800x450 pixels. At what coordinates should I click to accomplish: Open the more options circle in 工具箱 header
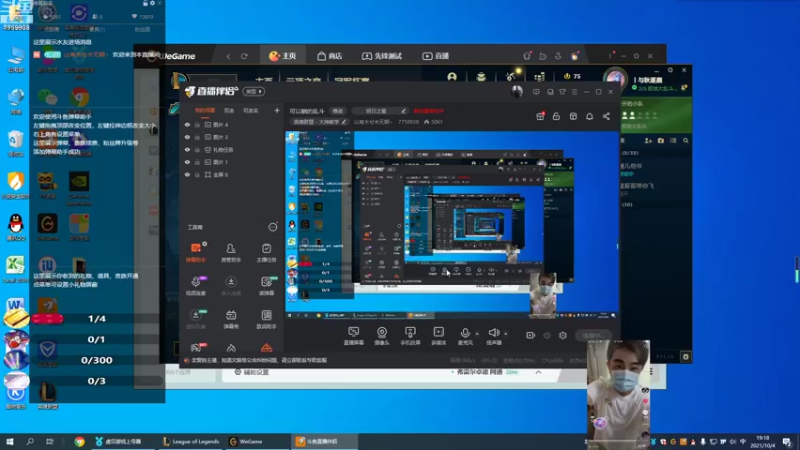pos(272,227)
